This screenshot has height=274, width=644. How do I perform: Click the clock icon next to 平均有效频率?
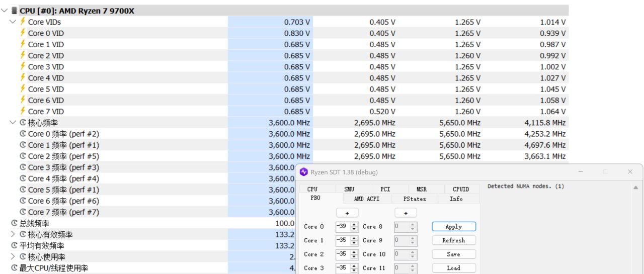[14, 245]
